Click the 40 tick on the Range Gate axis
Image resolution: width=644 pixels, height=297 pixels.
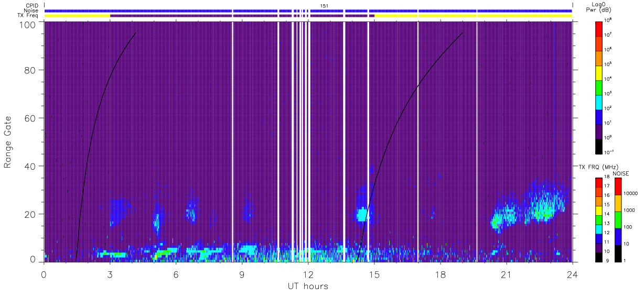(29, 166)
